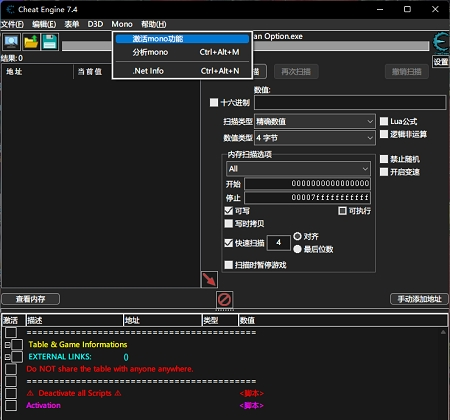Click the red arrow add-to-address-list icon

(209, 280)
